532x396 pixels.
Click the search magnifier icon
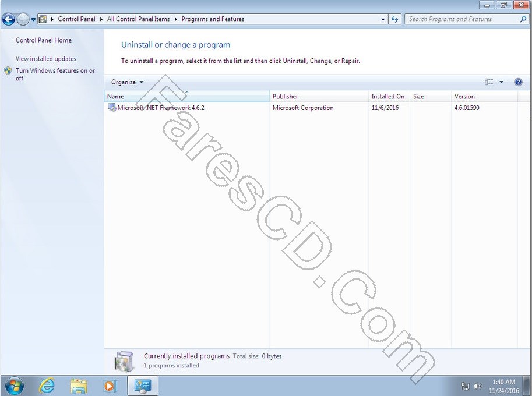point(523,19)
